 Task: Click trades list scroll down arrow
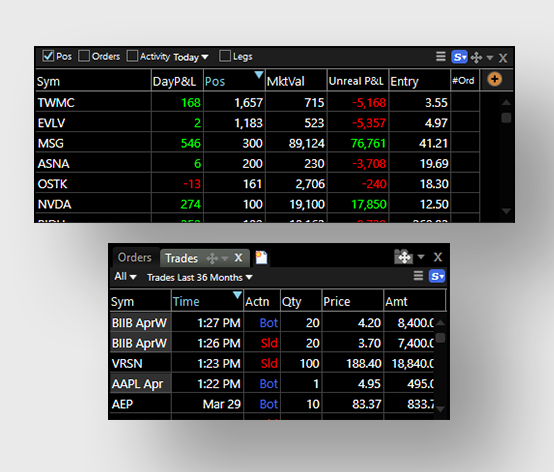[x=440, y=409]
